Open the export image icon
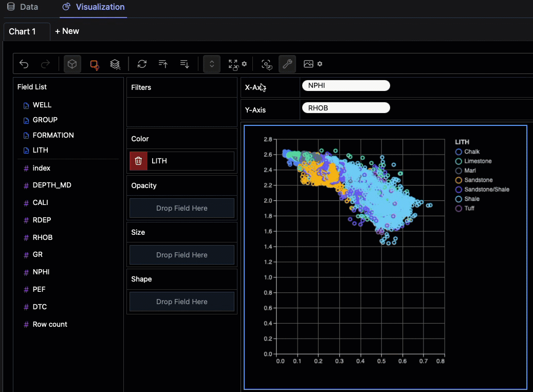Image resolution: width=533 pixels, height=392 pixels. [308, 64]
